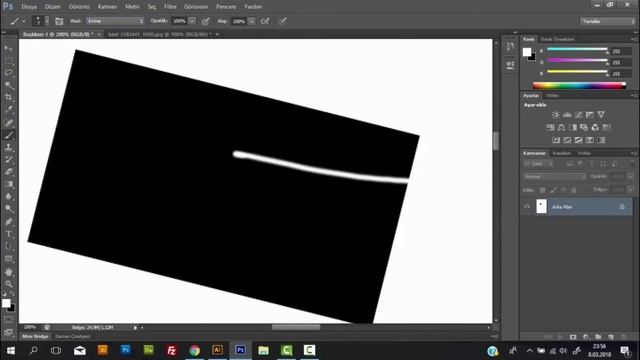Toggle pressure for size button
Screen dimensions: 640x360
point(282,21)
